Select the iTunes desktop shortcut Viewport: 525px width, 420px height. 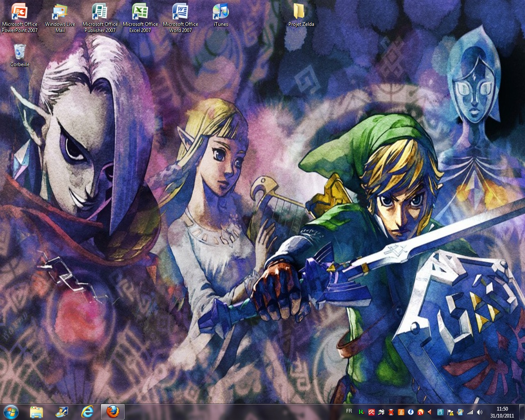click(x=221, y=15)
